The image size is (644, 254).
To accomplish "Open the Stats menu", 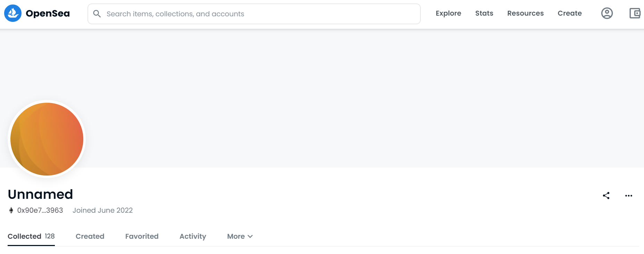I will click(x=484, y=13).
